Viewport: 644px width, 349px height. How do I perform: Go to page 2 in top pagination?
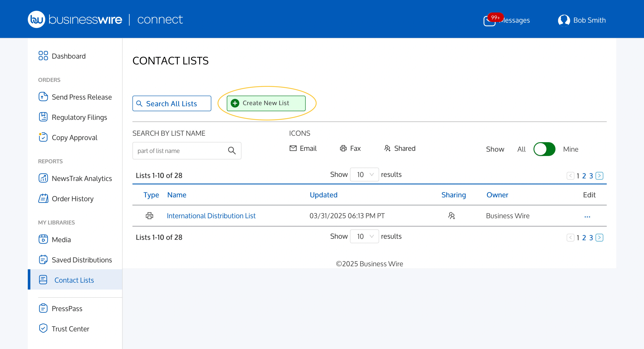(584, 176)
